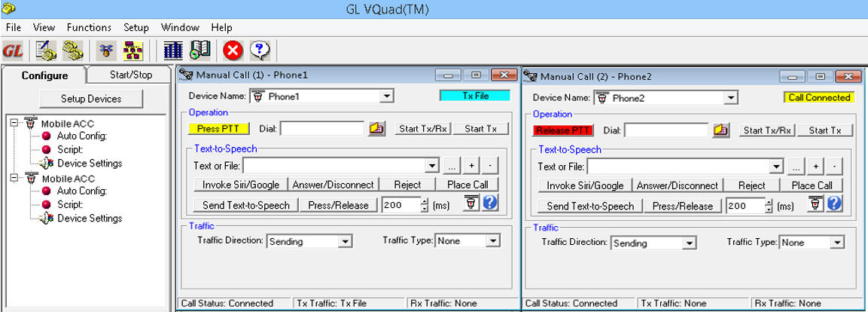868x312 pixels.
Task: Switch to the Configure tab
Action: [x=45, y=75]
